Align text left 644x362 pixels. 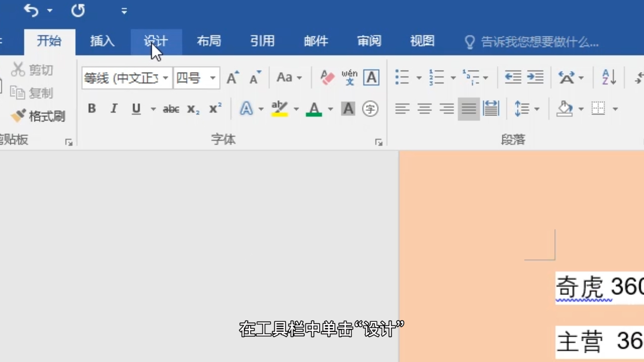(x=402, y=109)
